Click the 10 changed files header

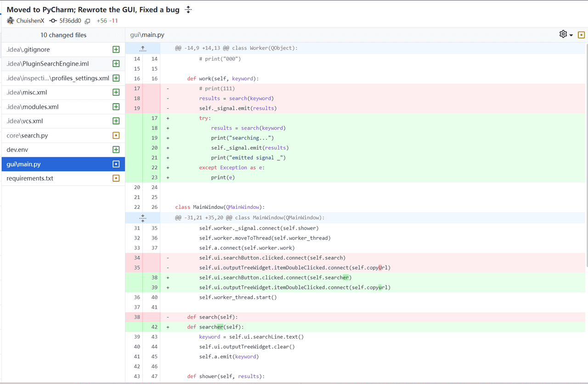pyautogui.click(x=63, y=35)
